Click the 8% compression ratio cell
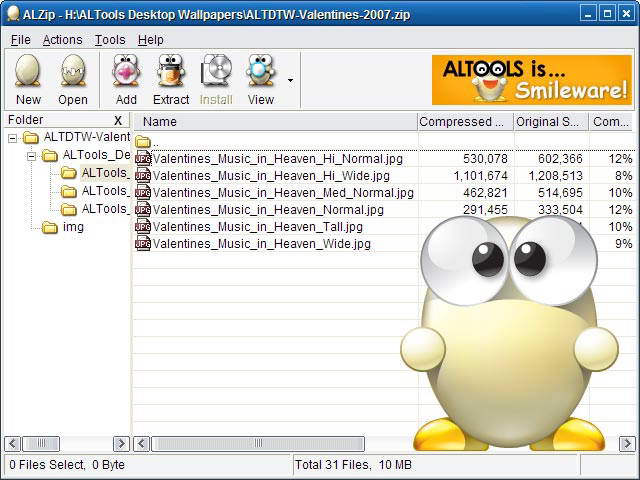The width and height of the screenshot is (640, 480). [x=624, y=176]
